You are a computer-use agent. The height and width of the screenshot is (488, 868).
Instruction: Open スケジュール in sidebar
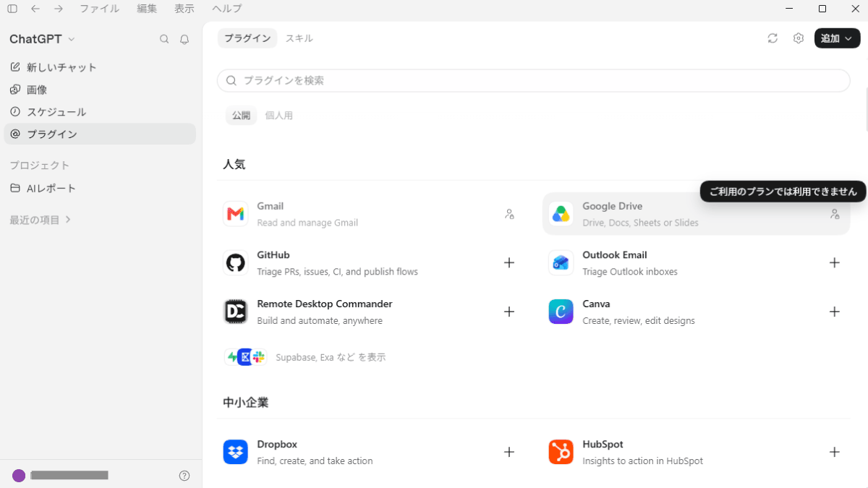[x=100, y=112]
